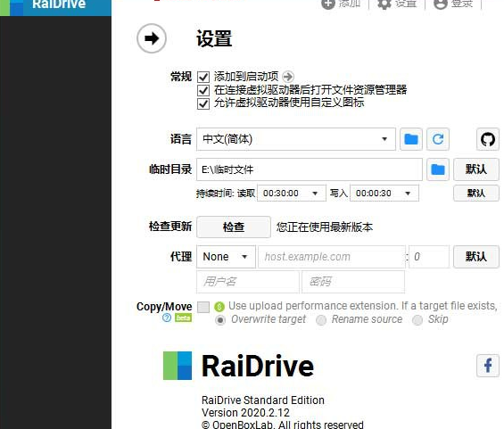Click 设置 page heading
This screenshot has height=429, width=504.
pyautogui.click(x=214, y=38)
